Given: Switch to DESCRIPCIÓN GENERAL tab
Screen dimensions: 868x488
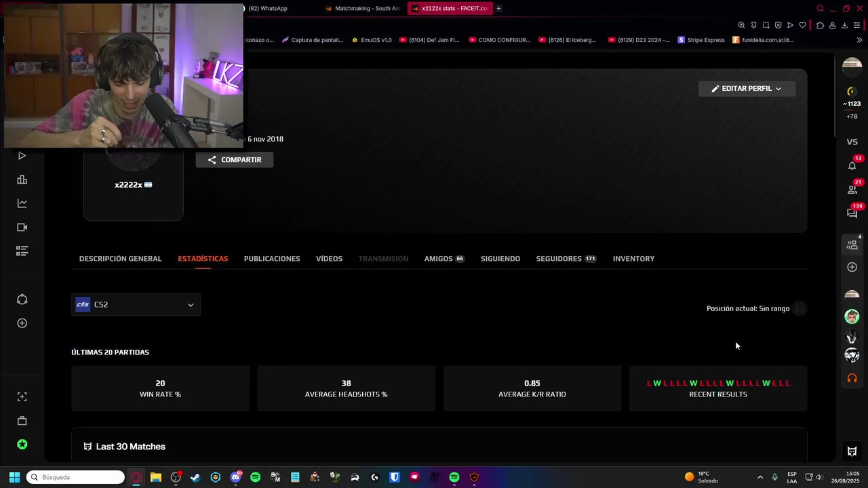Looking at the screenshot, I should pos(120,259).
